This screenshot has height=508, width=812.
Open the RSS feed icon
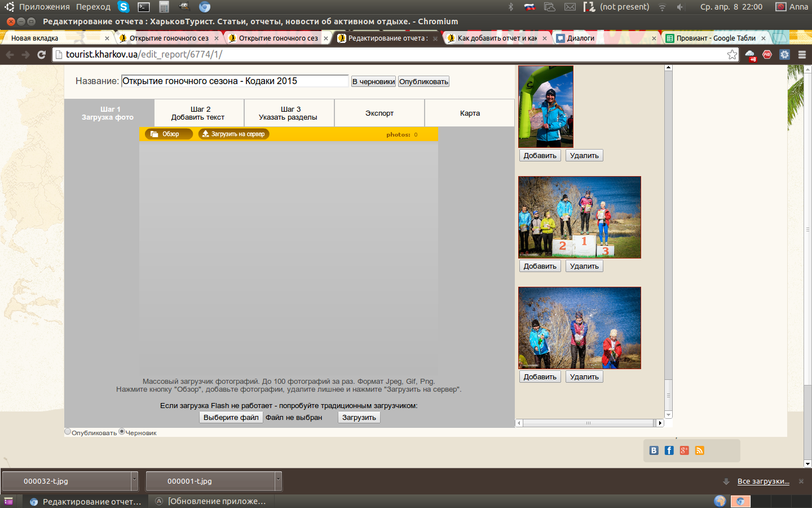click(x=699, y=450)
